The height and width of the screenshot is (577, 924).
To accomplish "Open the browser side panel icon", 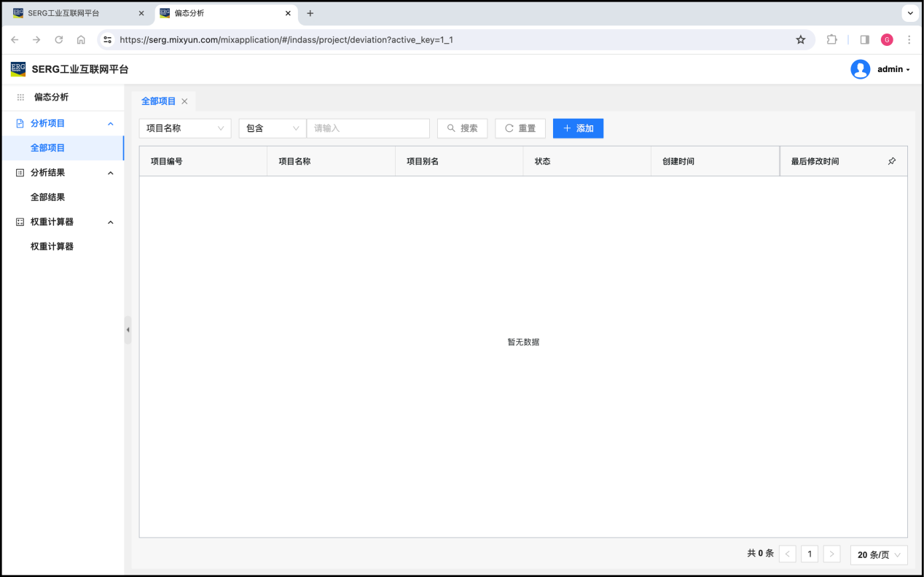I will (x=865, y=40).
